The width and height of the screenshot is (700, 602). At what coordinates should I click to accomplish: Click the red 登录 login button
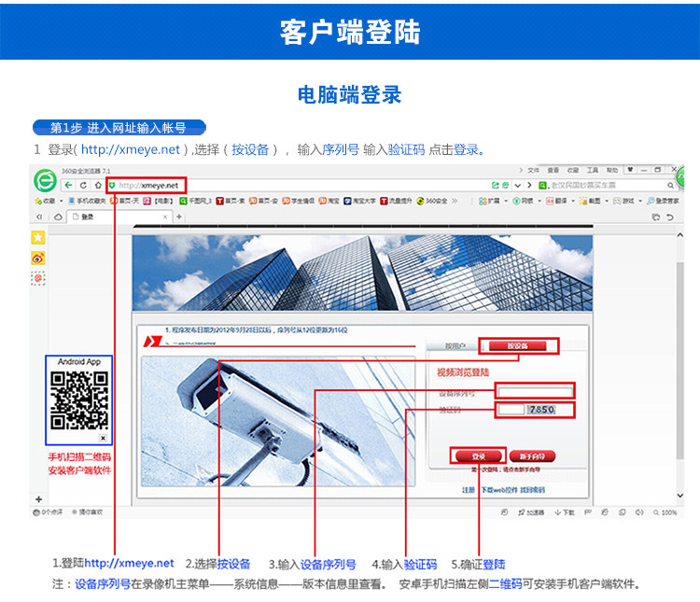tap(478, 456)
